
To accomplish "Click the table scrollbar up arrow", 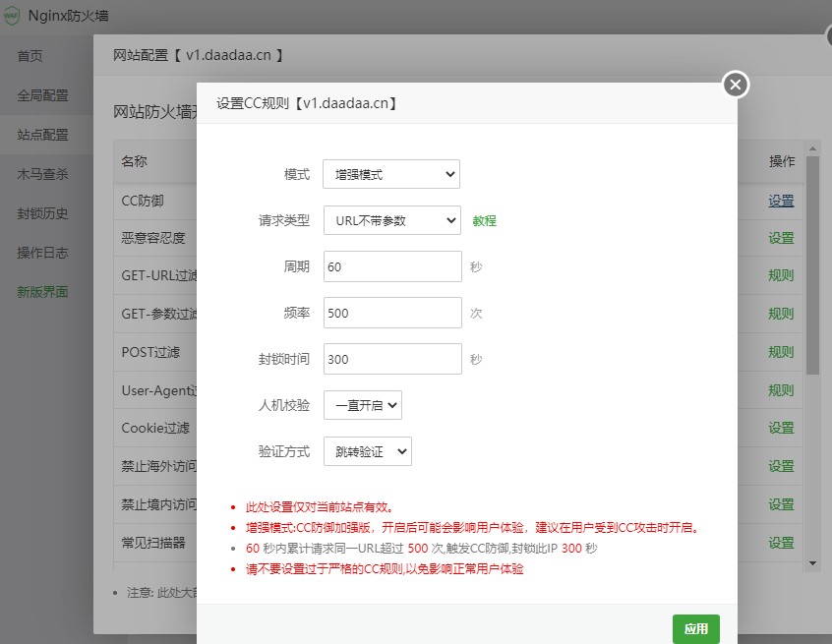I will 812,148.
